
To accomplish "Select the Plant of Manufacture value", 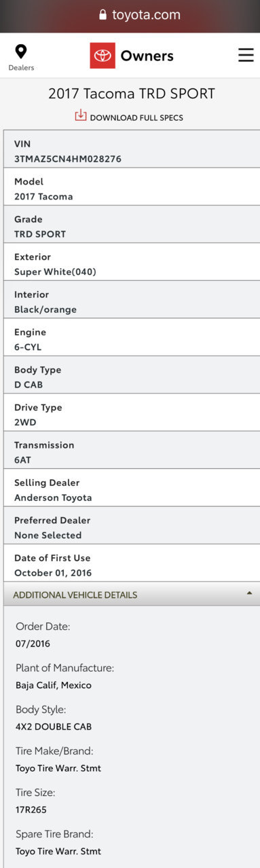I will [x=54, y=685].
